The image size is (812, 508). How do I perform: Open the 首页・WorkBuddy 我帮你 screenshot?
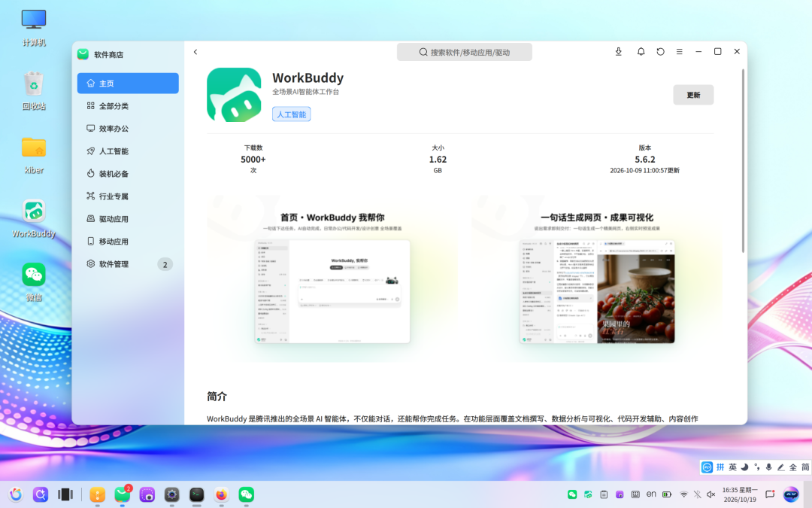(x=332, y=279)
